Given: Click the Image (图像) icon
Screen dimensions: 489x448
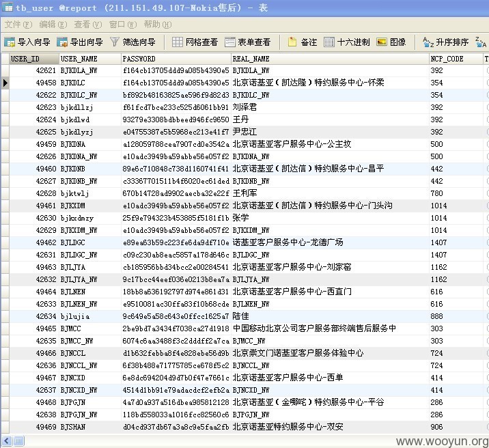Looking at the screenshot, I should point(382,42).
